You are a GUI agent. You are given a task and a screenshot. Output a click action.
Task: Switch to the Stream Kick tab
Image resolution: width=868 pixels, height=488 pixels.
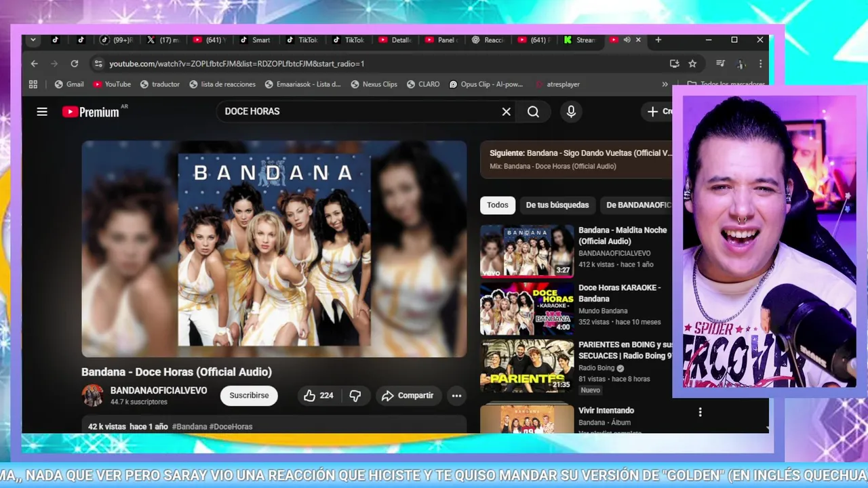(x=580, y=40)
